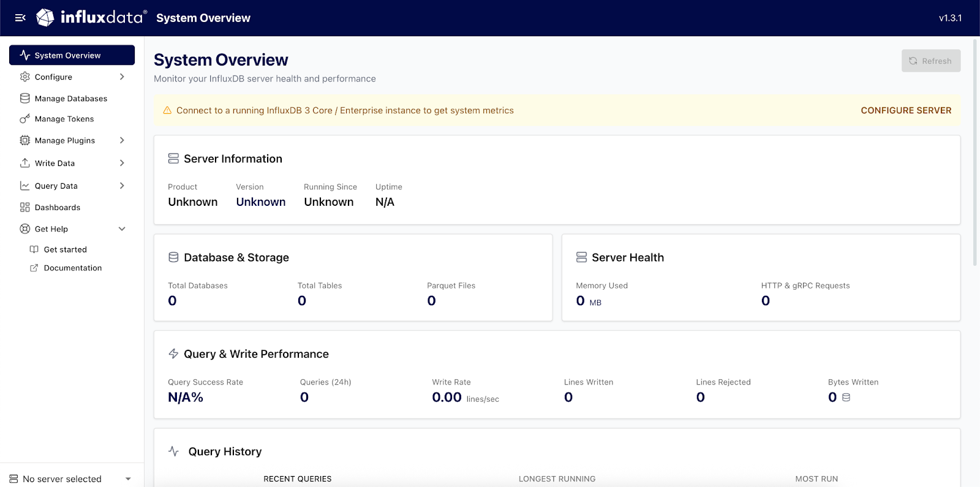The image size is (980, 487).
Task: Click the Server Health server icon
Action: coord(581,257)
